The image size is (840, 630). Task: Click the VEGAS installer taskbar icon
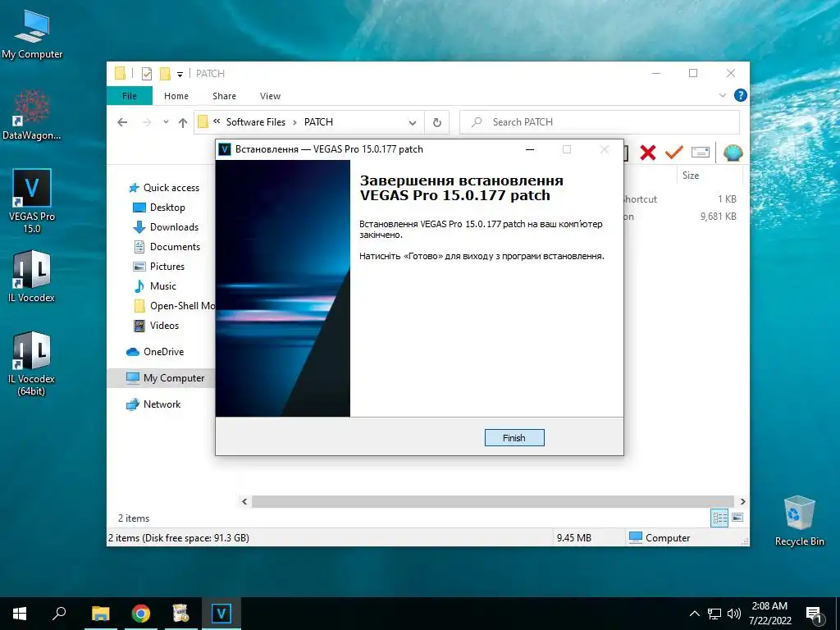pyautogui.click(x=221, y=614)
